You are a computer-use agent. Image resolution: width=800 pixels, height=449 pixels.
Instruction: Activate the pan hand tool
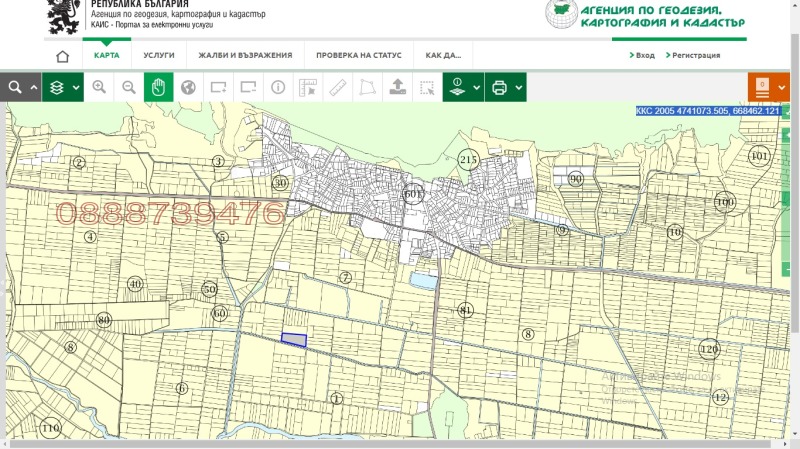point(158,87)
